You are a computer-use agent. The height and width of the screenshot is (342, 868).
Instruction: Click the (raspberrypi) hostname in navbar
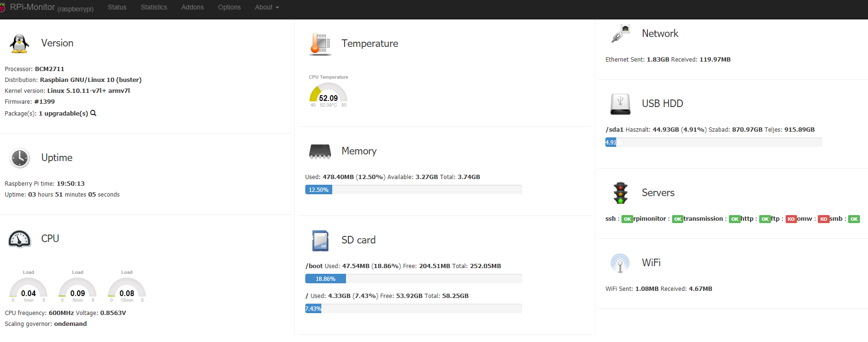[76, 9]
